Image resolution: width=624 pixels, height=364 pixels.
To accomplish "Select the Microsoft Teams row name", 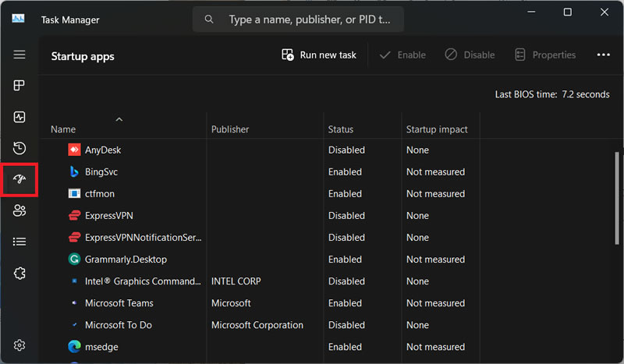I will pos(119,303).
